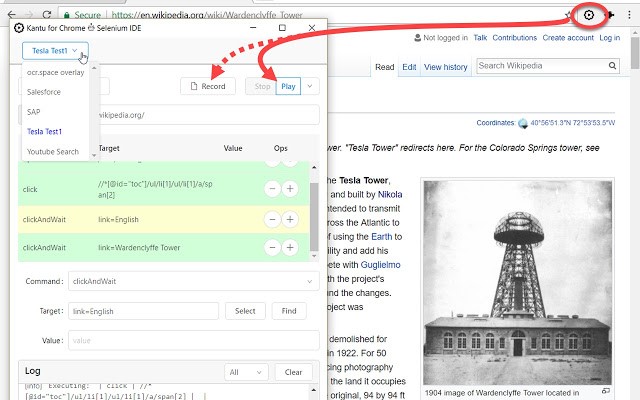Remove the link=English command with minus

click(271, 218)
